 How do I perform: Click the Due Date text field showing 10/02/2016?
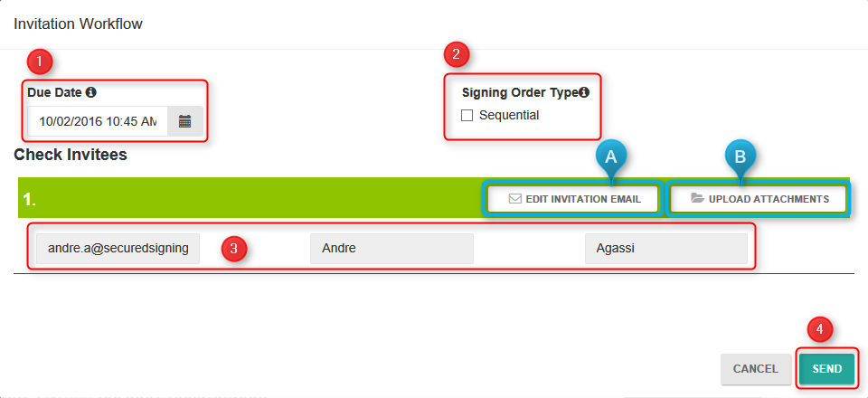pyautogui.click(x=98, y=121)
